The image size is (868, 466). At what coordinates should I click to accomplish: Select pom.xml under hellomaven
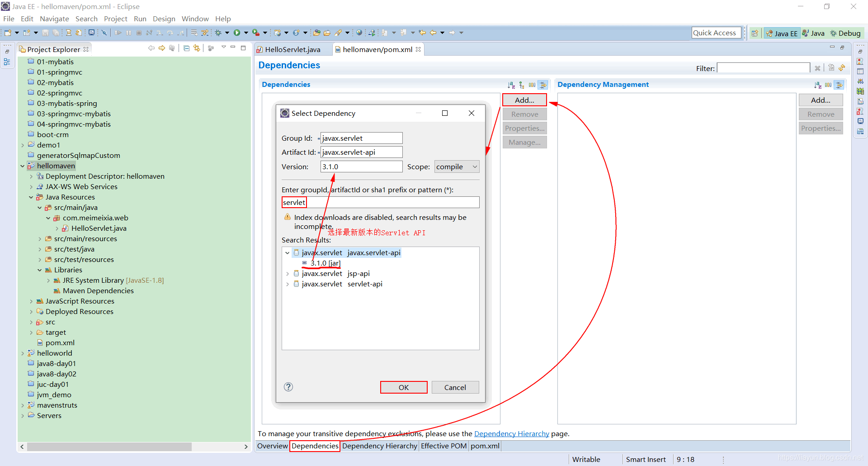60,343
